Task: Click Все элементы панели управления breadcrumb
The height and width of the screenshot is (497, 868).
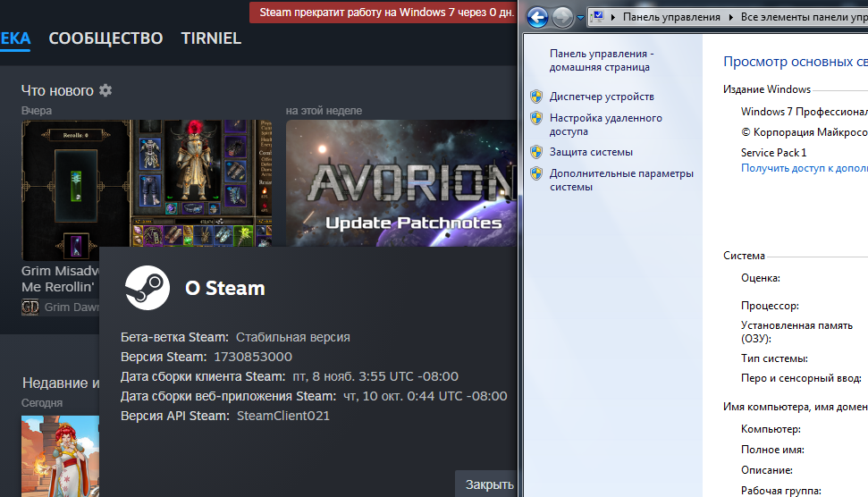Action: tap(805, 17)
